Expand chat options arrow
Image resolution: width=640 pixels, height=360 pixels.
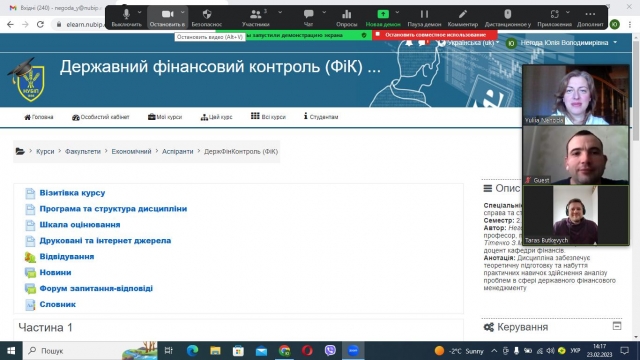pyautogui.click(x=324, y=13)
